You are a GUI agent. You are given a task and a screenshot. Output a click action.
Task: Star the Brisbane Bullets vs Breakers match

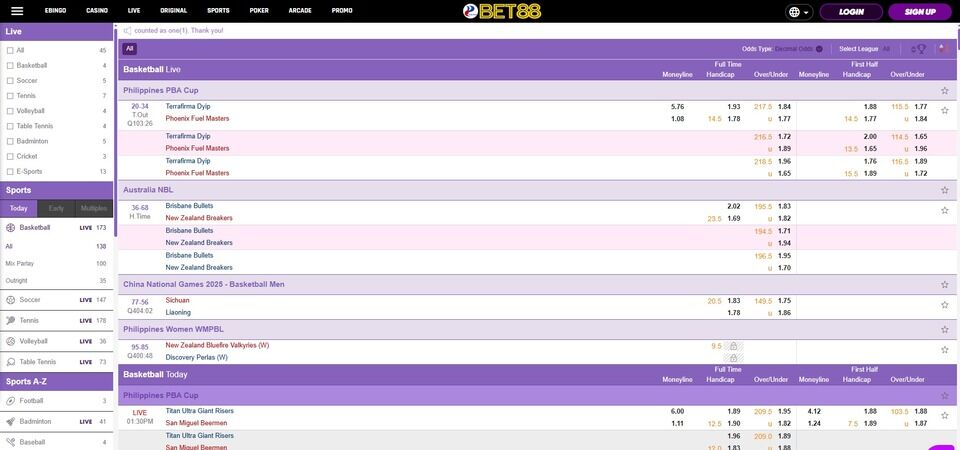click(x=945, y=210)
